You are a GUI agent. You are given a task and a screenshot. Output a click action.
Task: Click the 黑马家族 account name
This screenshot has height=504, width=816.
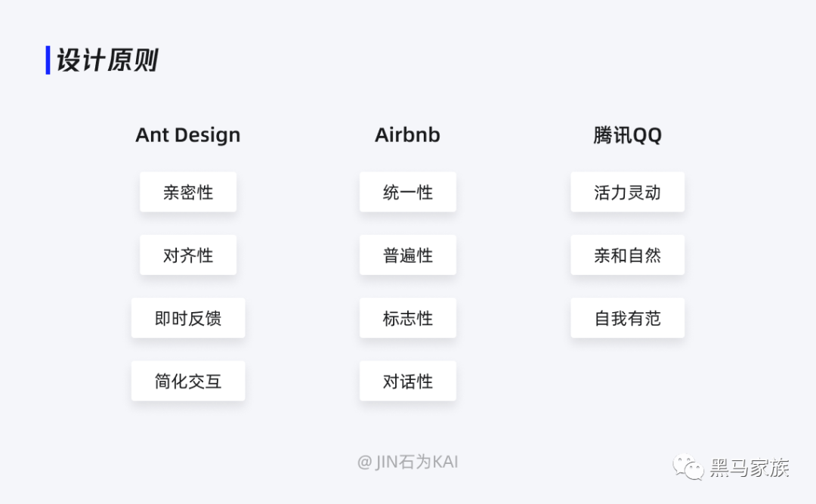pyautogui.click(x=750, y=468)
